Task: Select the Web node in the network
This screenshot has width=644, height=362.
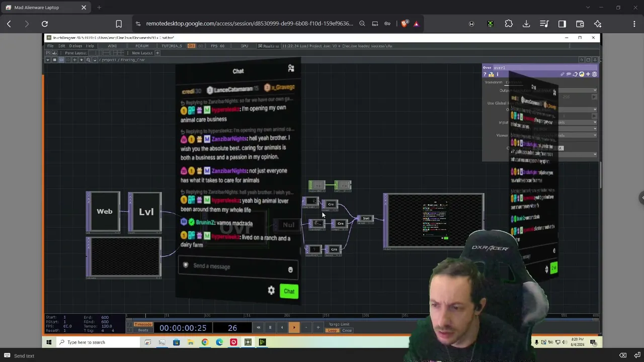Action: 104,212
